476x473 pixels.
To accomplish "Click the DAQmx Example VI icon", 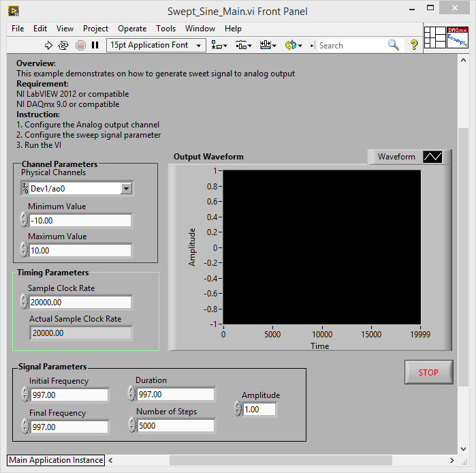I will [x=458, y=37].
